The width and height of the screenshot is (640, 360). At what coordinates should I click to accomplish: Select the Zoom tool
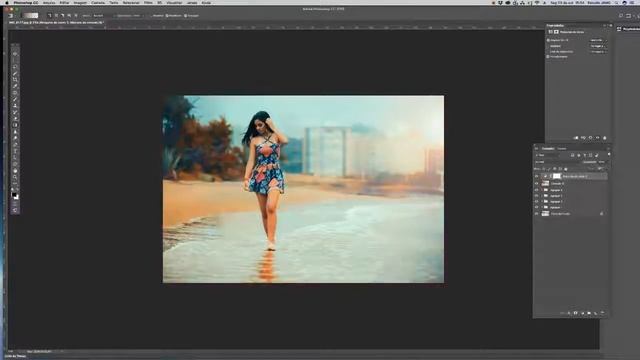[15, 178]
